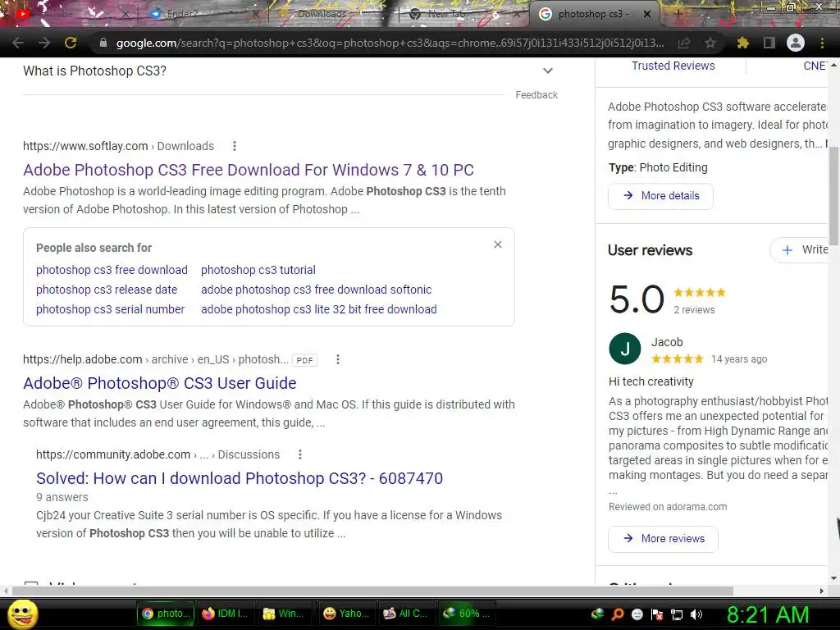Reload the Google search page
Image resolution: width=840 pixels, height=630 pixels.
71,43
